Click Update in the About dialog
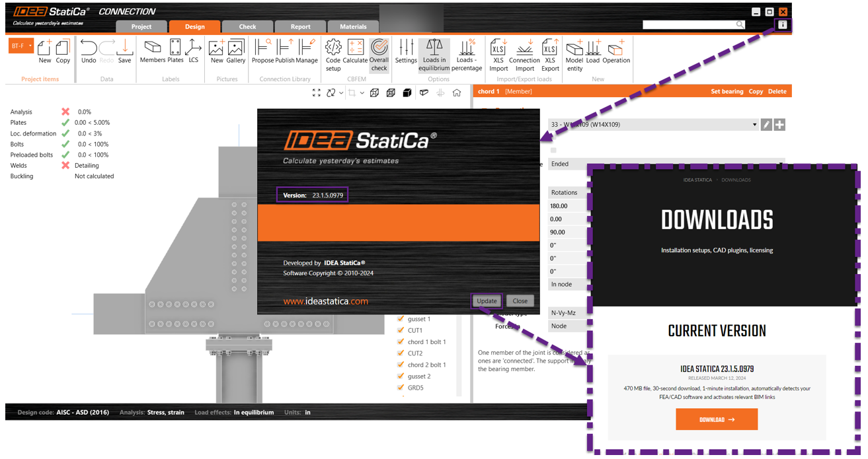The width and height of the screenshot is (868, 459). (487, 300)
